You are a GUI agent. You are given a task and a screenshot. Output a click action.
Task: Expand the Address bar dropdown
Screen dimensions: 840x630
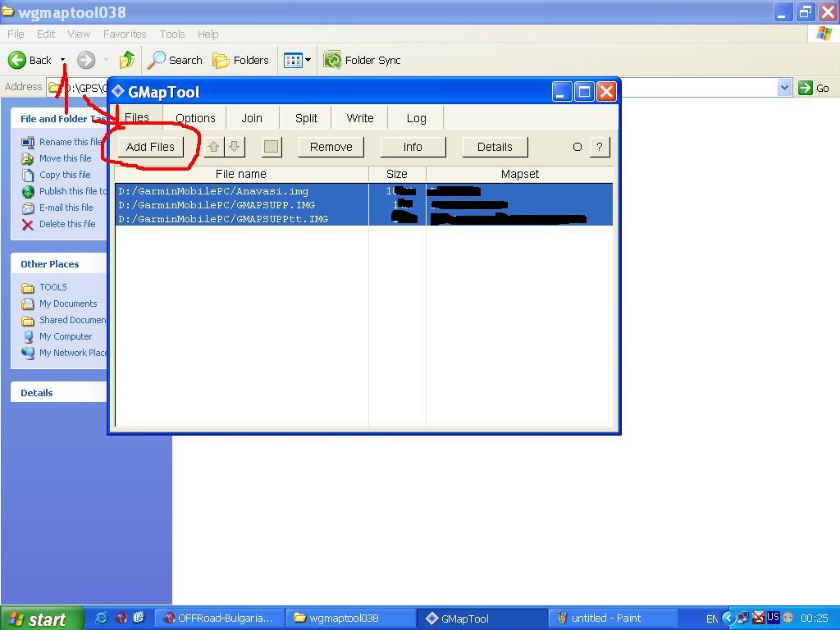click(x=784, y=87)
